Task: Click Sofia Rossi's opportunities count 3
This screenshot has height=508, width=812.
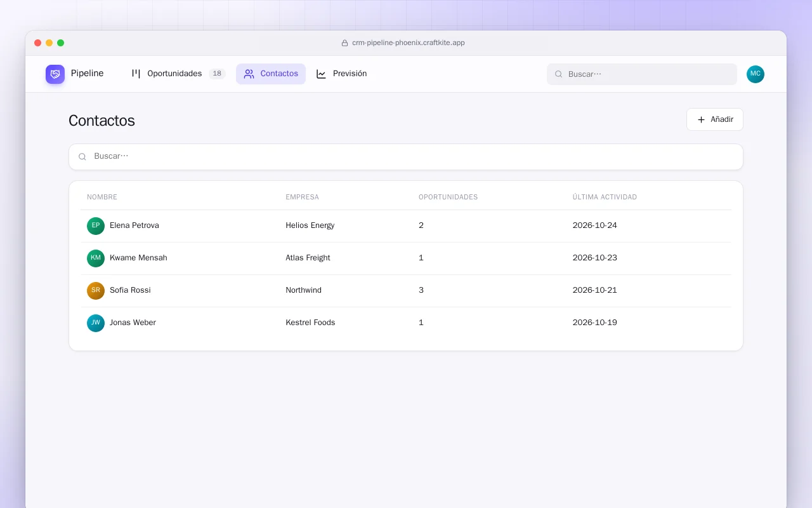Action: 421,290
